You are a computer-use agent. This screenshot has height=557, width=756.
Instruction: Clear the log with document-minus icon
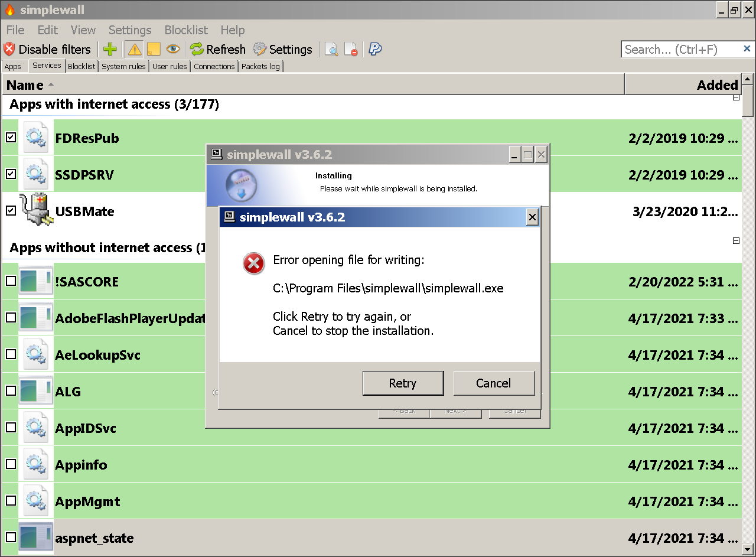tap(351, 50)
